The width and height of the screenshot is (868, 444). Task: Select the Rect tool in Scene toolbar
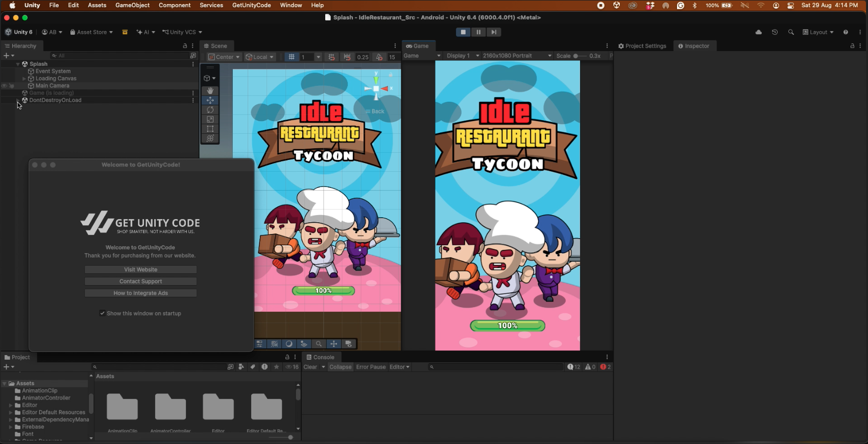click(x=210, y=129)
